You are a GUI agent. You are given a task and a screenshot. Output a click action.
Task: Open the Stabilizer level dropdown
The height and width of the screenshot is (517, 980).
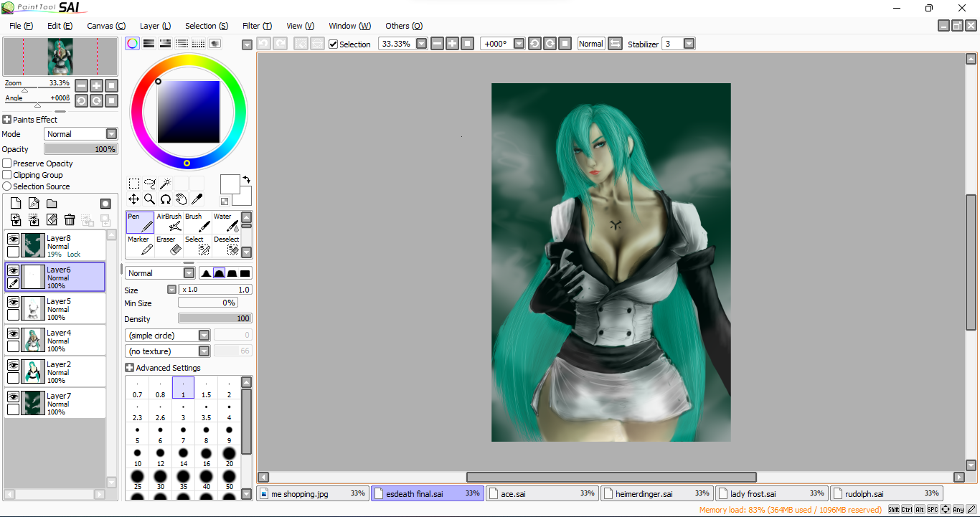[x=689, y=44]
